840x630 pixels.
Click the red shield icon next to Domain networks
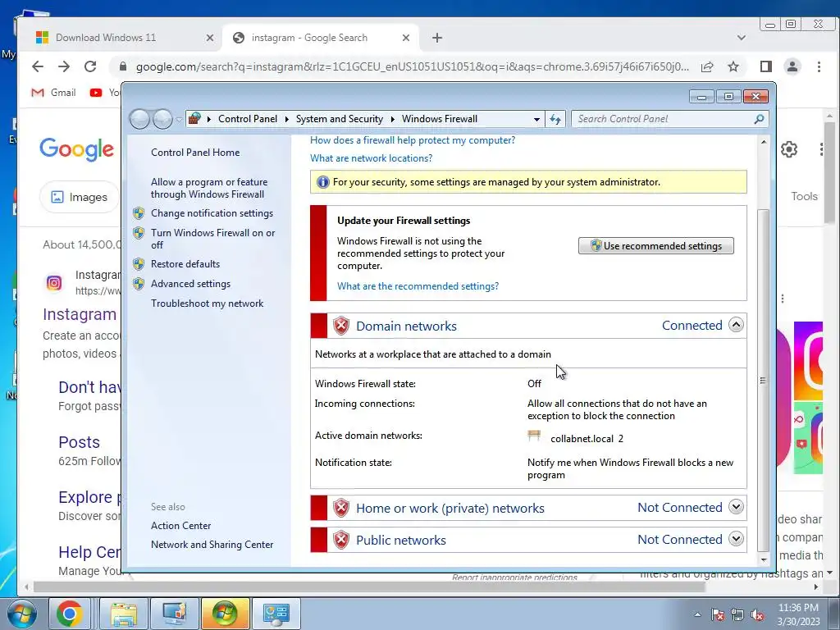pyautogui.click(x=341, y=326)
